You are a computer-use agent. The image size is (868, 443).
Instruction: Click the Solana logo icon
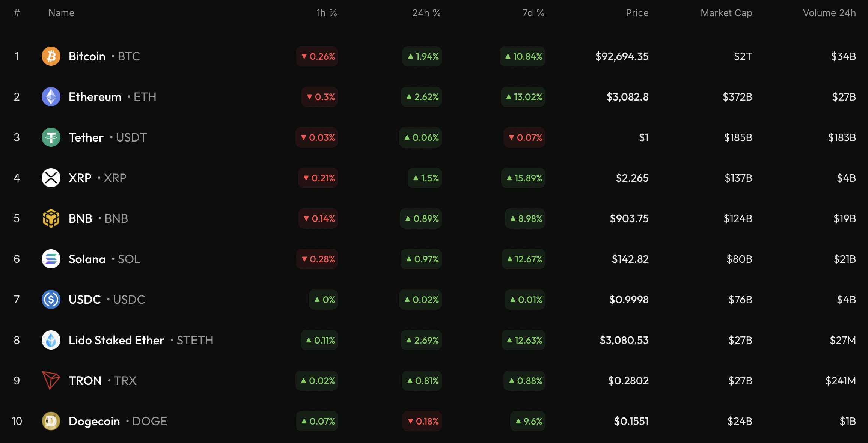coord(51,259)
